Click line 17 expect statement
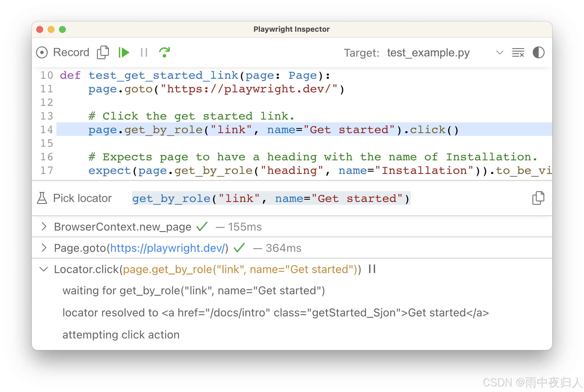This screenshot has width=584, height=392. (320, 171)
